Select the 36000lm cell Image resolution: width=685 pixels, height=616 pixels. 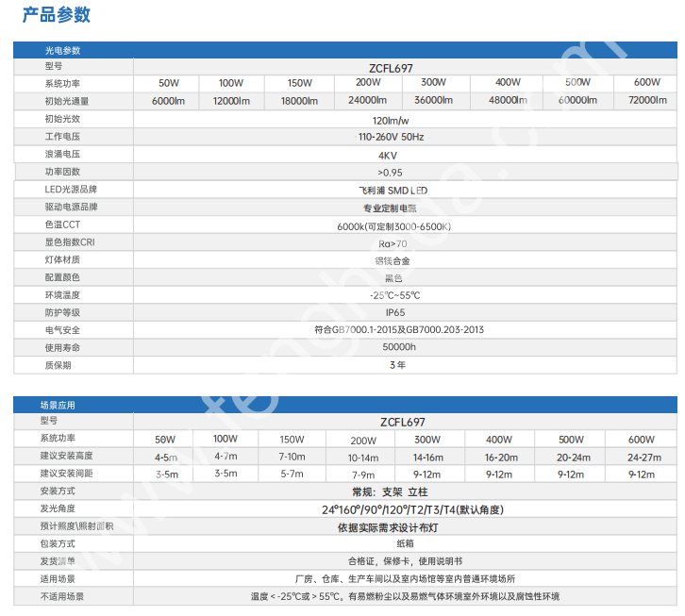coord(433,101)
